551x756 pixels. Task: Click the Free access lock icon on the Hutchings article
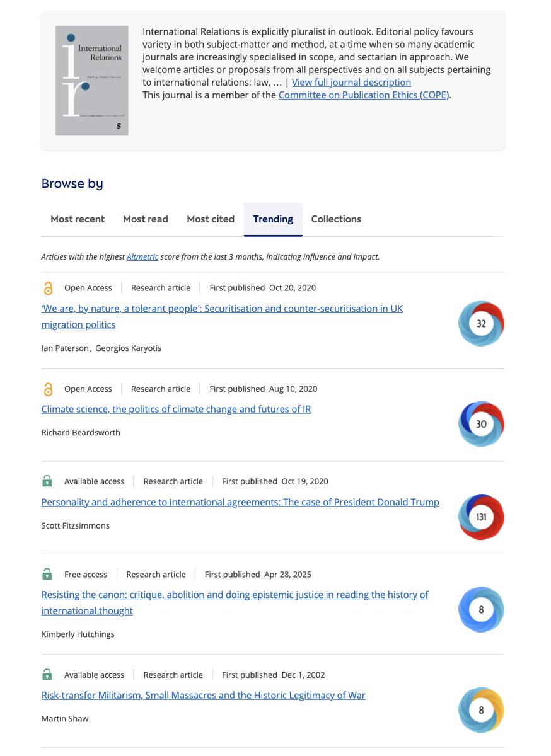point(47,574)
